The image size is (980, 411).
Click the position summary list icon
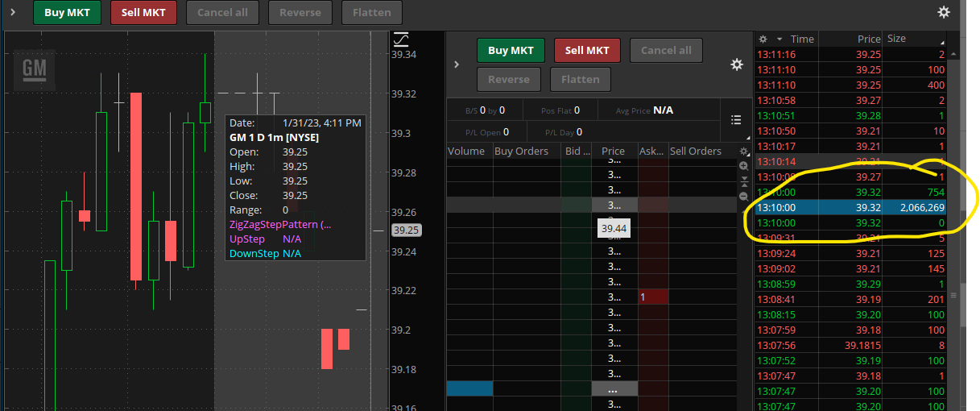click(x=735, y=120)
